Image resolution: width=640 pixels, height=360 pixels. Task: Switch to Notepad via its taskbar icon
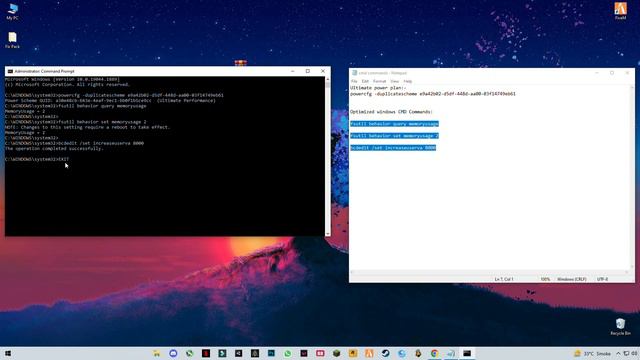point(451,353)
